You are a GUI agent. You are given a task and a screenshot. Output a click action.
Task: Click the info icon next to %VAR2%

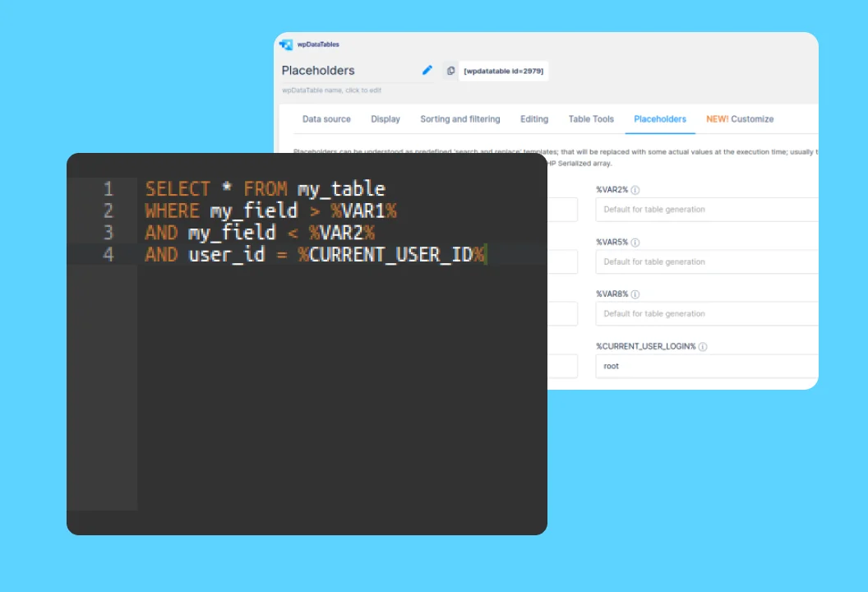tap(635, 190)
